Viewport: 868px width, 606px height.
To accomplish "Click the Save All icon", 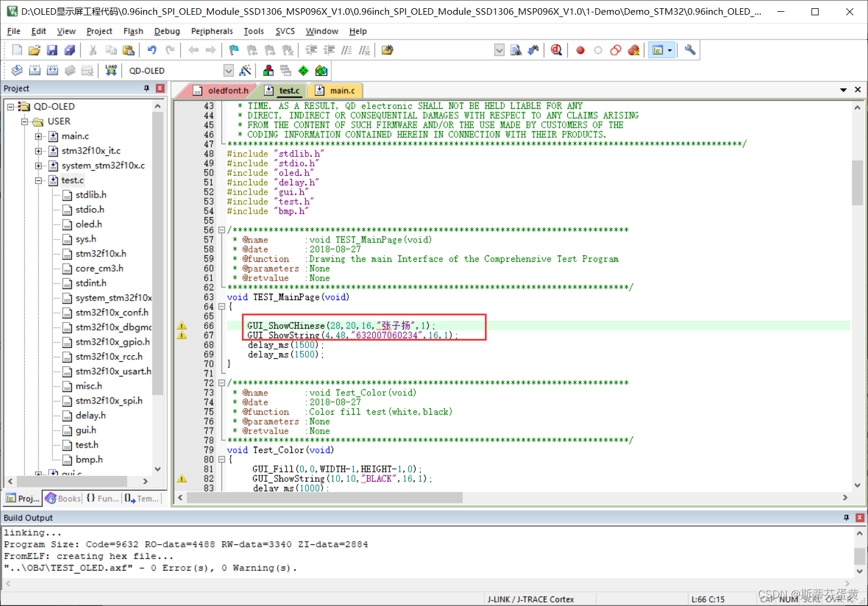I will pyautogui.click(x=69, y=50).
